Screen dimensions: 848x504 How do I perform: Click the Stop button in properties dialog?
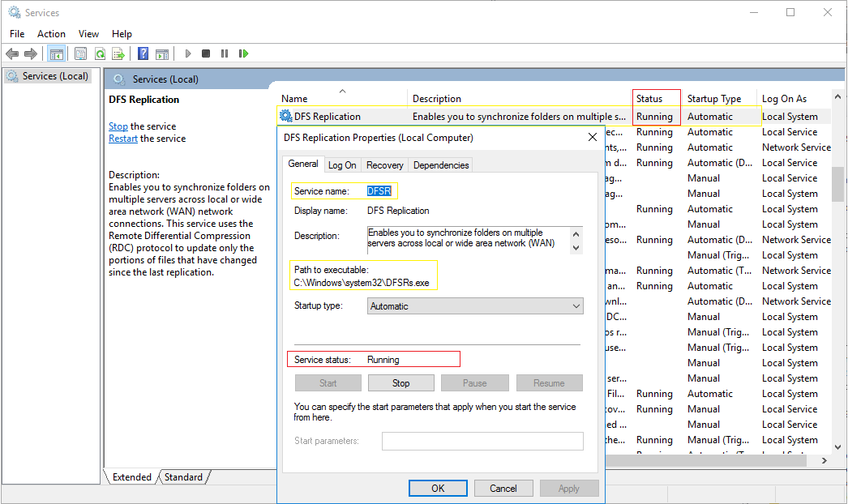pos(400,383)
